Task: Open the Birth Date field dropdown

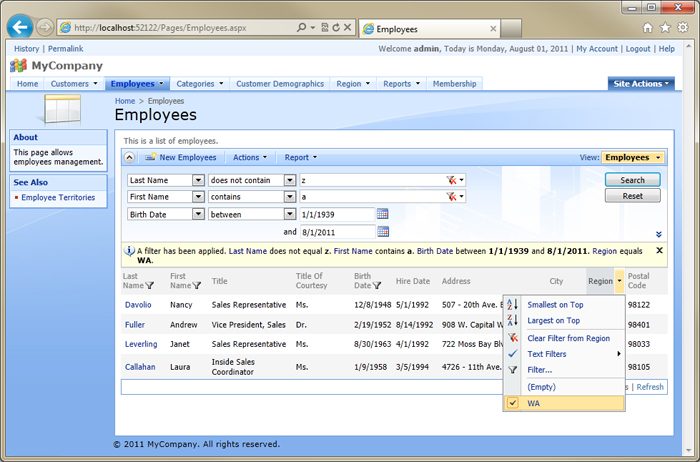Action: (x=198, y=214)
